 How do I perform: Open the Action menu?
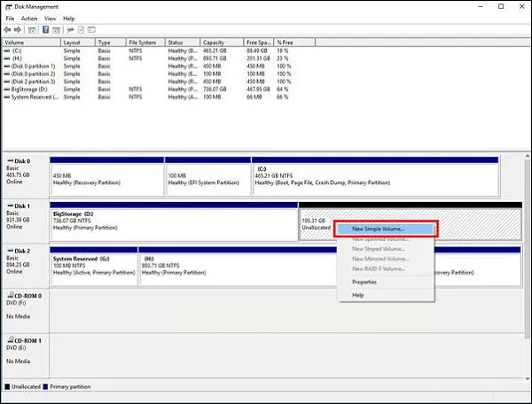[x=29, y=19]
